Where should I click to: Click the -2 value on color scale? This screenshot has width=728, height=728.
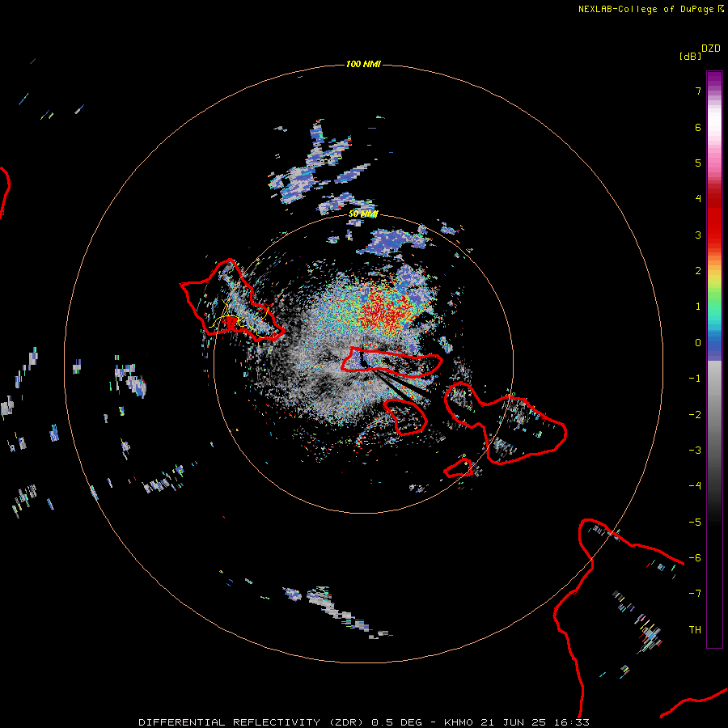(x=695, y=415)
